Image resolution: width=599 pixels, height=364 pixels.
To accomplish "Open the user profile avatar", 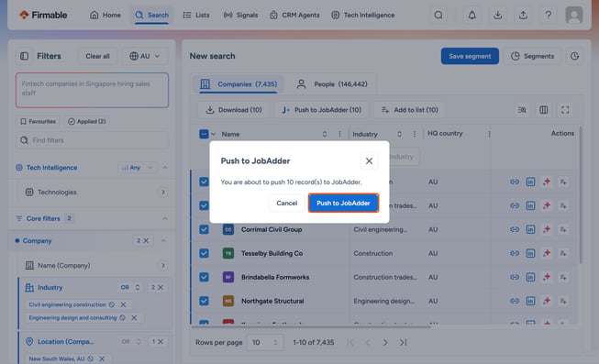I will click(574, 15).
